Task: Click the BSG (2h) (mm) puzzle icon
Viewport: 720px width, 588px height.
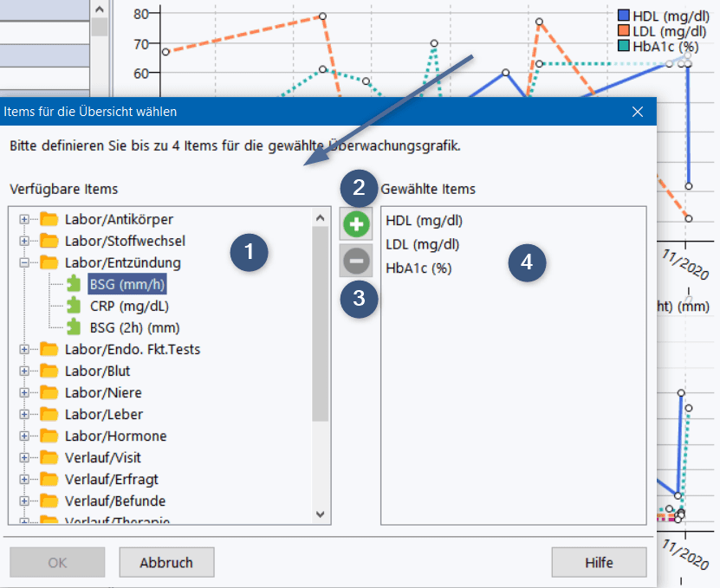Action: pyautogui.click(x=75, y=327)
